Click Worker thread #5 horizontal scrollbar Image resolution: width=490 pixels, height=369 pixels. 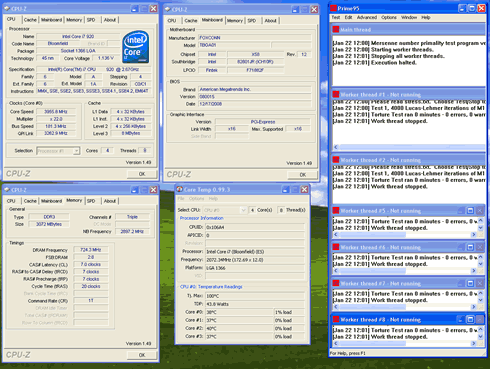point(405,235)
